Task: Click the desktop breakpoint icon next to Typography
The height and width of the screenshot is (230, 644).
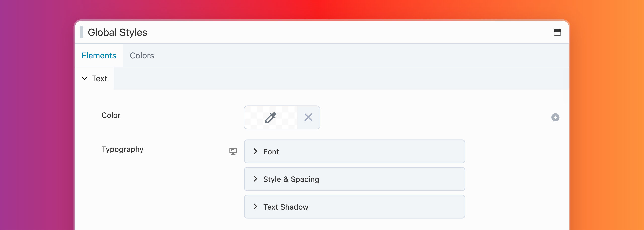Action: click(233, 151)
